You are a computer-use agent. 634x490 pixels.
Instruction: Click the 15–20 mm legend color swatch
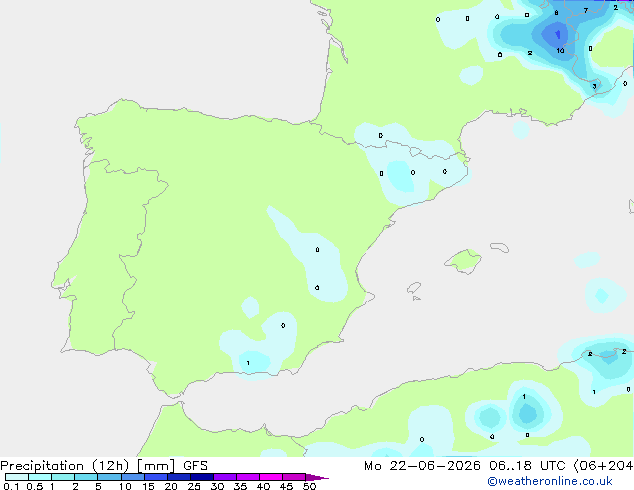[x=156, y=477]
